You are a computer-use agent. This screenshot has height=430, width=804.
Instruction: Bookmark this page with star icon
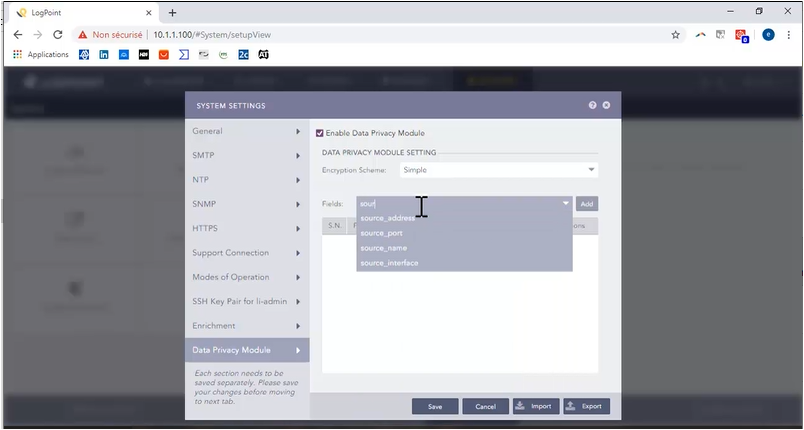coord(675,34)
